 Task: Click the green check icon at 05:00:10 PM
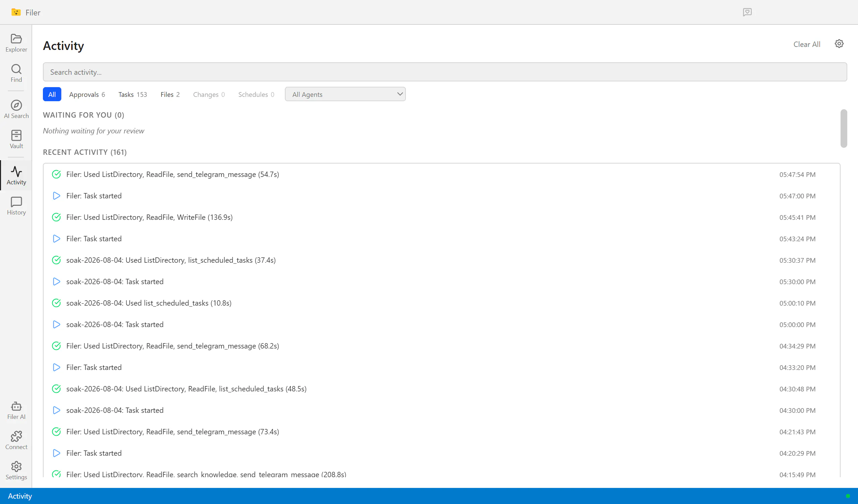[x=56, y=303]
